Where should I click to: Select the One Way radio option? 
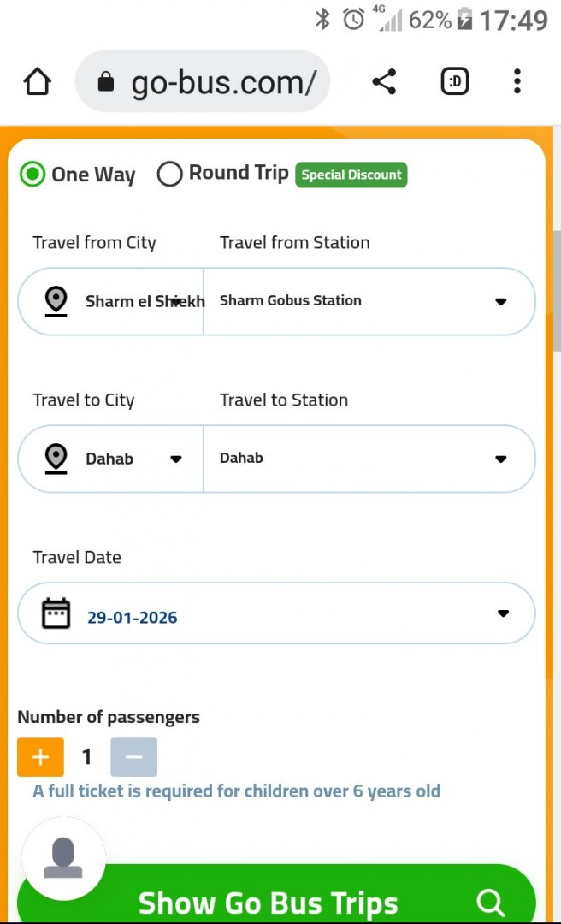click(x=32, y=175)
